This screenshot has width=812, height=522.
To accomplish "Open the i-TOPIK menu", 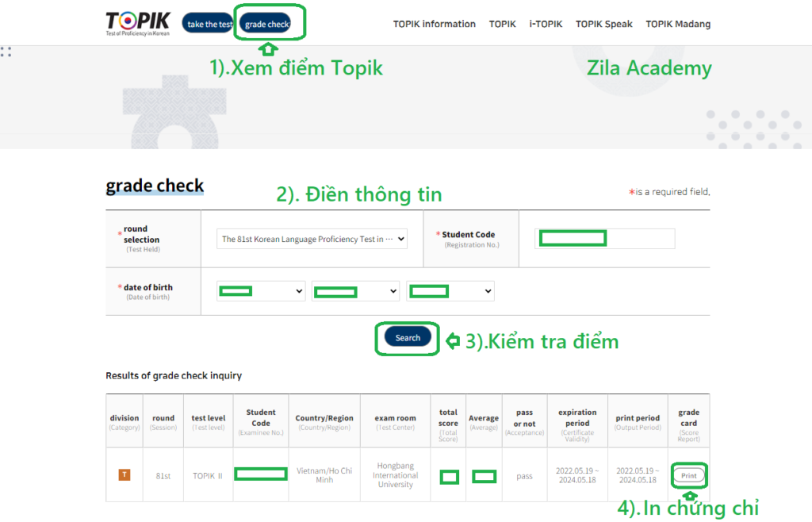I will point(546,24).
